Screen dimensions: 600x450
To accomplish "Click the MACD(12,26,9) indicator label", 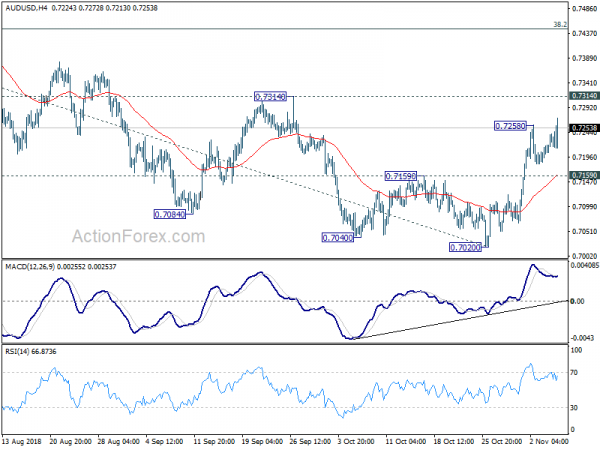I will (30, 267).
